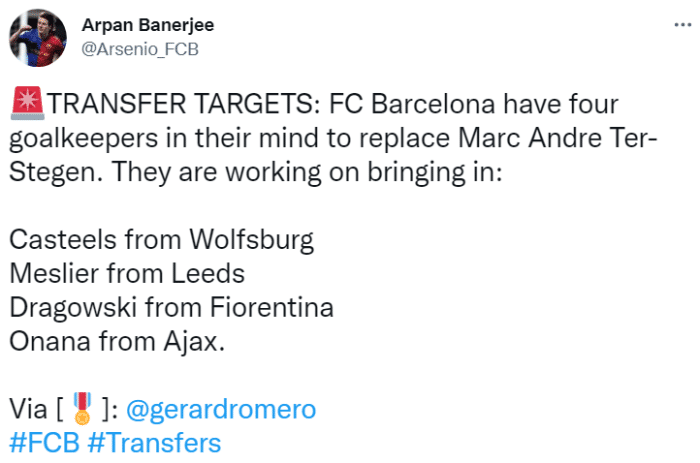
Task: Open the @gerardromero mention link
Action: tap(220, 409)
